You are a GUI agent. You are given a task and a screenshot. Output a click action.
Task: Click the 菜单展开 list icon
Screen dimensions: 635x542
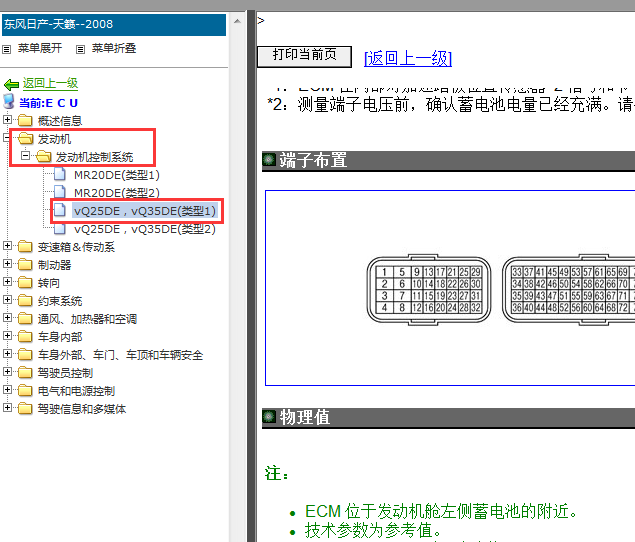coord(6,49)
